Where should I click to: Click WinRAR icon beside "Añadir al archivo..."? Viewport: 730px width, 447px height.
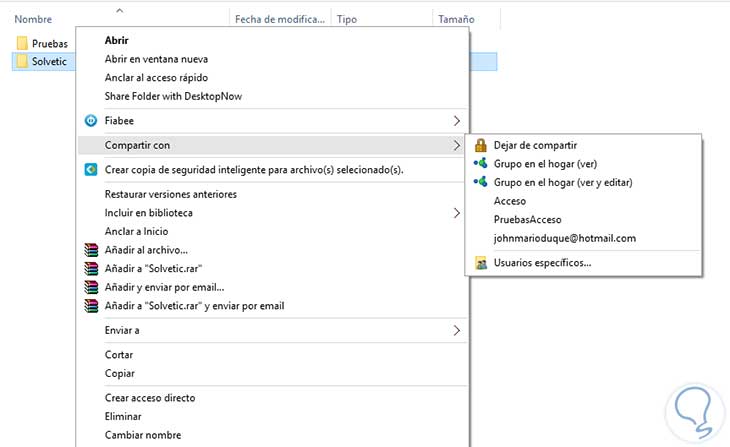pos(92,250)
